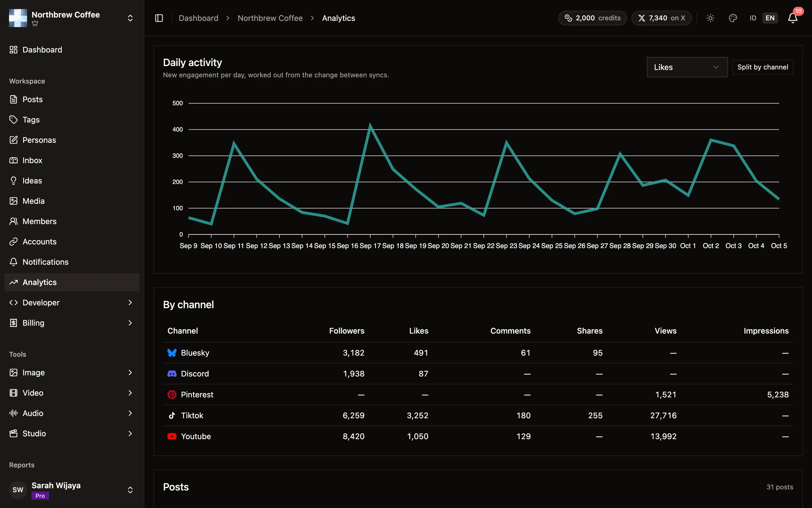Open the Tiktok channel row
The height and width of the screenshot is (508, 812).
(478, 415)
